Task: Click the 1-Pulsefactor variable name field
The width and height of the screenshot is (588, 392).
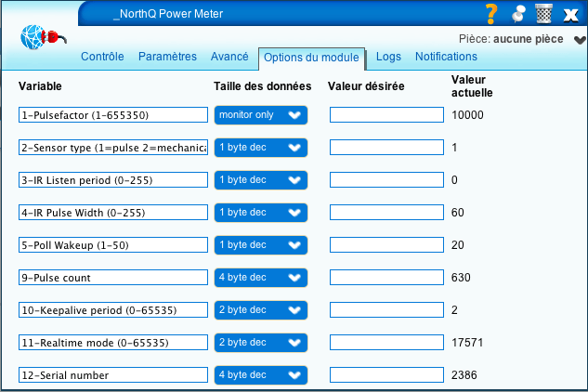Action: [113, 115]
